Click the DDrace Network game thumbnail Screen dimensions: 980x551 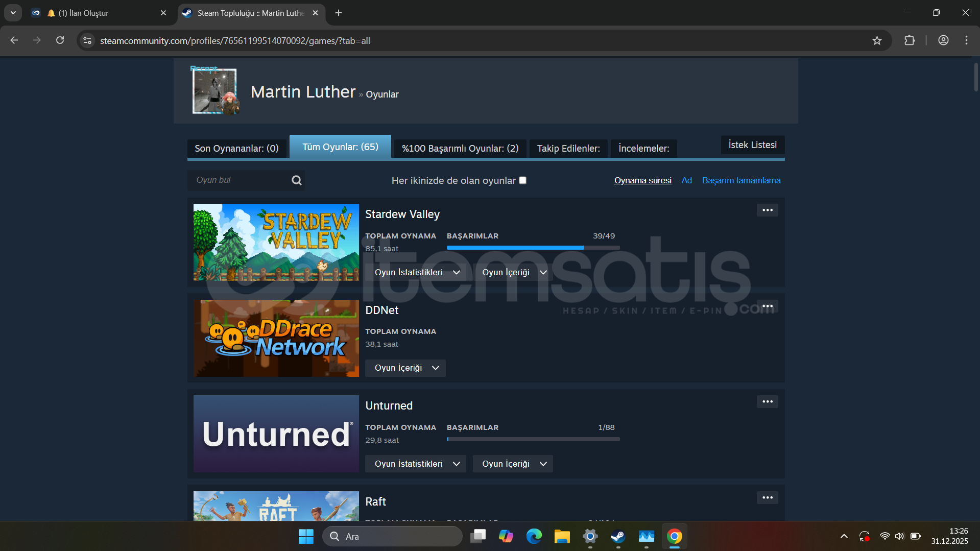[276, 338]
